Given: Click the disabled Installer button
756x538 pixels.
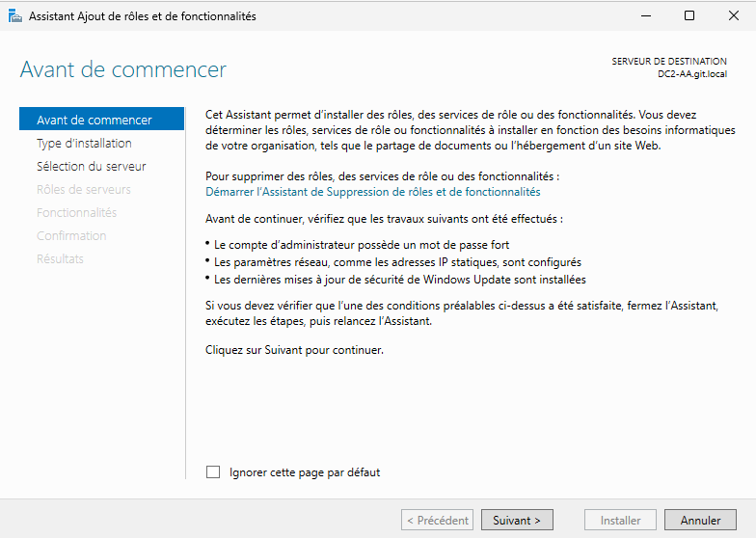Looking at the screenshot, I should coord(620,521).
